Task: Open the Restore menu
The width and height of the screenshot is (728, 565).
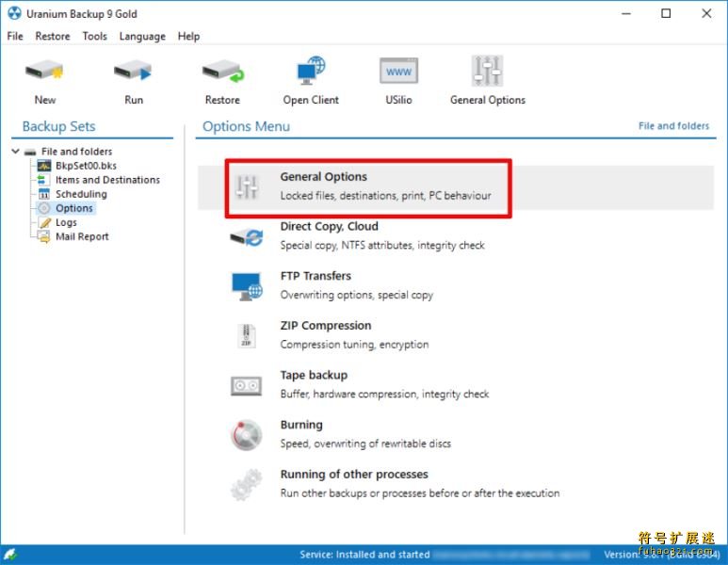Action: (x=53, y=36)
